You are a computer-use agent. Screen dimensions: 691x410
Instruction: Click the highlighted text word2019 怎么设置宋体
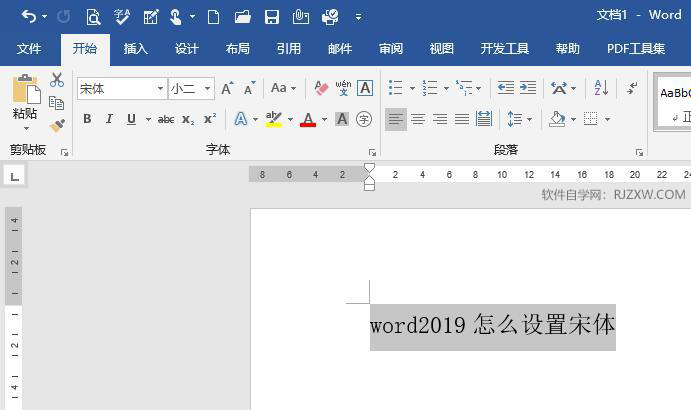[x=493, y=327]
